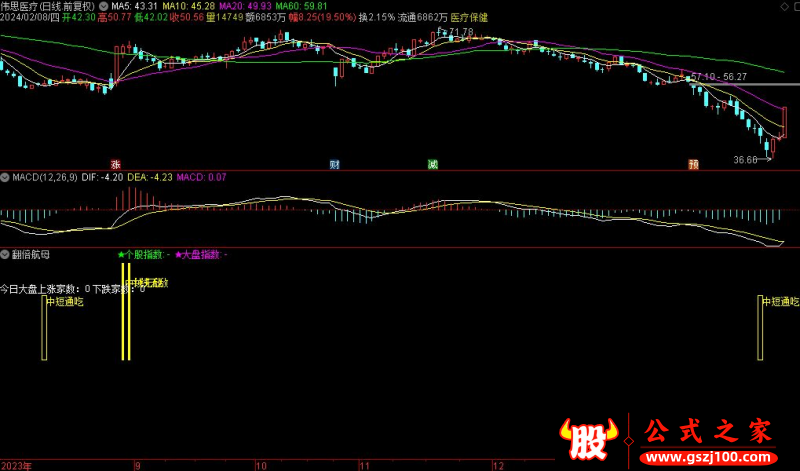Click the 2023年 timeline label
The image size is (800, 471).
tap(16, 465)
